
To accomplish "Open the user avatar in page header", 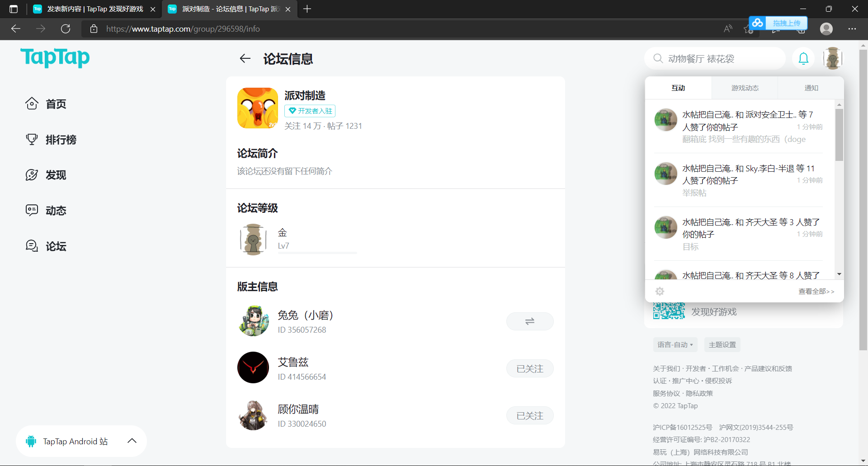I will [833, 58].
